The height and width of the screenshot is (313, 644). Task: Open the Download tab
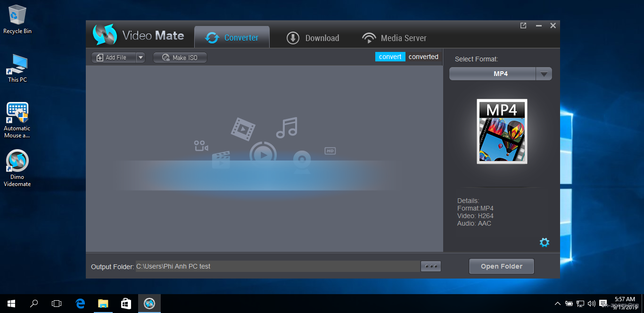coord(313,38)
